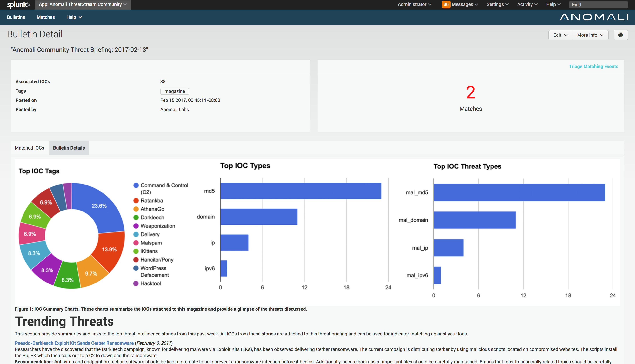This screenshot has height=364, width=635.
Task: Open the Pseudo-Darkleech Exploit Kit article link
Action: tap(74, 343)
